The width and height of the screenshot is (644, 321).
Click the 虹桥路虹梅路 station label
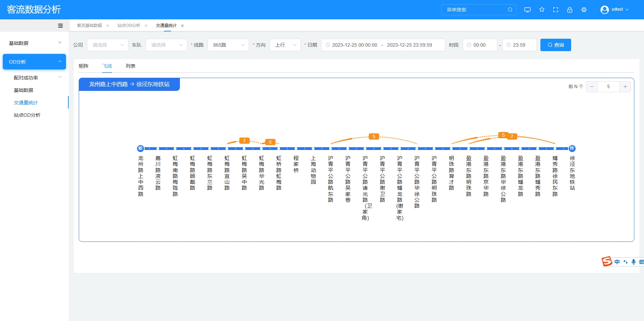point(279,173)
